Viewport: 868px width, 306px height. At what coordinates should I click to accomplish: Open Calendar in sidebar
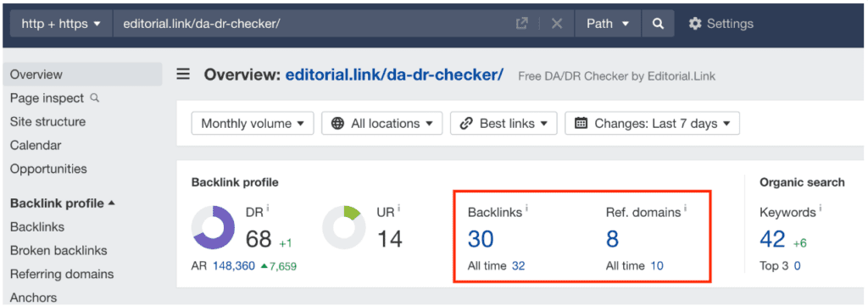pos(36,146)
